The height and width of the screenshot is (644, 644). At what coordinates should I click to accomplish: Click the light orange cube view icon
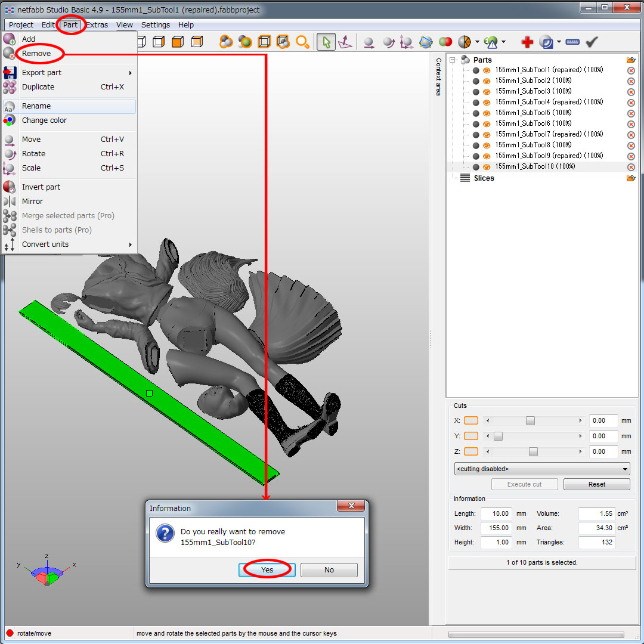197,42
